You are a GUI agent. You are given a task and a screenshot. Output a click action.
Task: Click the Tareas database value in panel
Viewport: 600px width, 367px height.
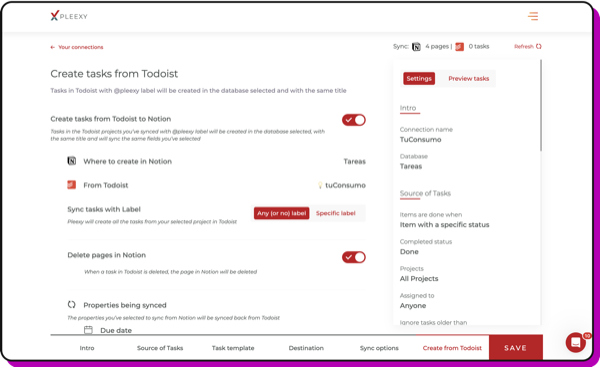(x=411, y=166)
